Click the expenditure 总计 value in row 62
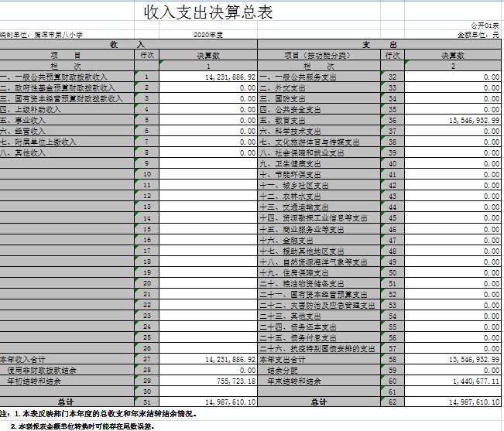Viewport: 504px width, 431px height. click(x=453, y=402)
